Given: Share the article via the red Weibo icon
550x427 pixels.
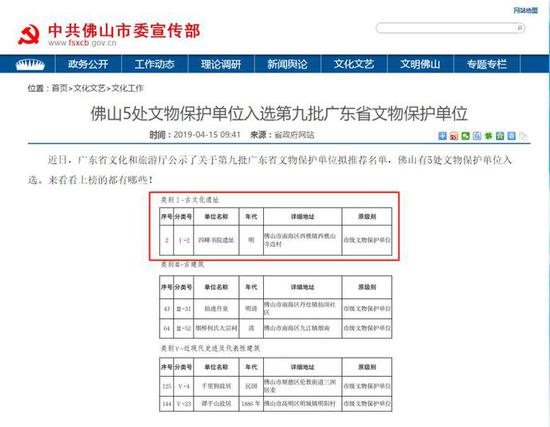Looking at the screenshot, I should click(x=454, y=136).
